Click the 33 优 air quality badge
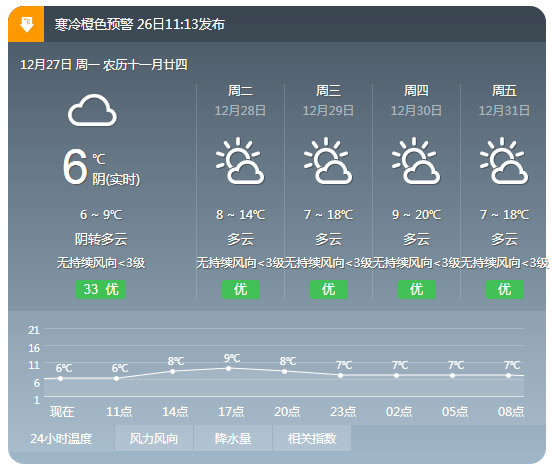555x468 pixels. pos(101,289)
